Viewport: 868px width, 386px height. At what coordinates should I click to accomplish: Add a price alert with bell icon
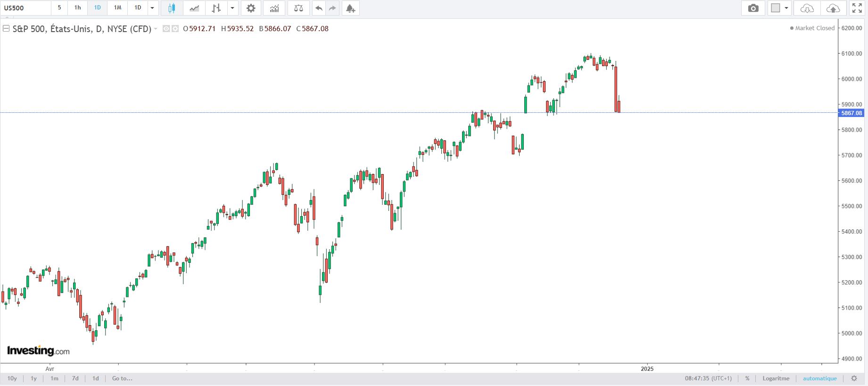[x=350, y=8]
